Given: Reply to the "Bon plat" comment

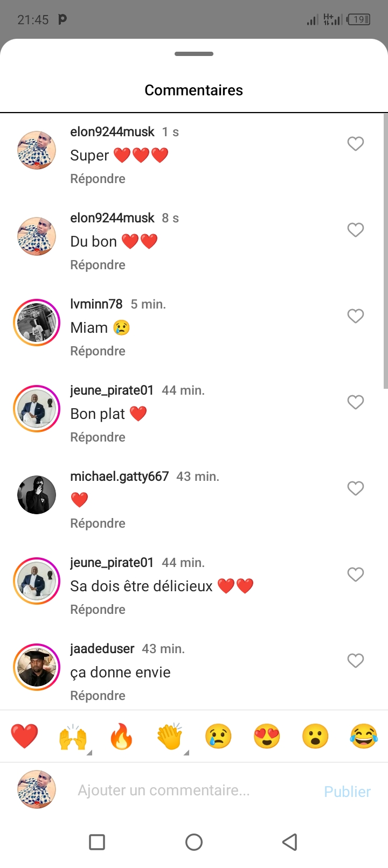Looking at the screenshot, I should (x=98, y=437).
